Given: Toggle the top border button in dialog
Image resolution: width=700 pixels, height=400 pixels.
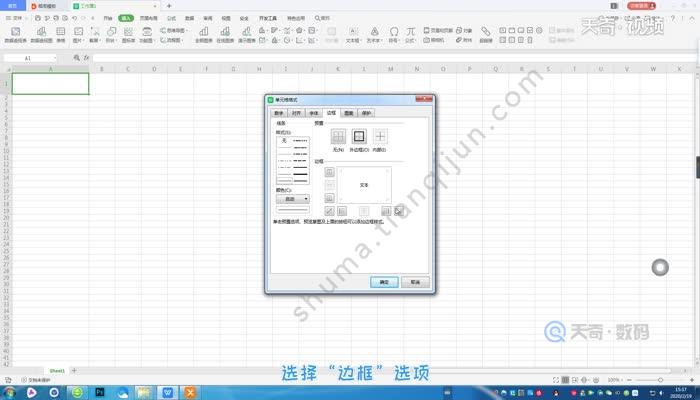Looking at the screenshot, I should pyautogui.click(x=329, y=172).
